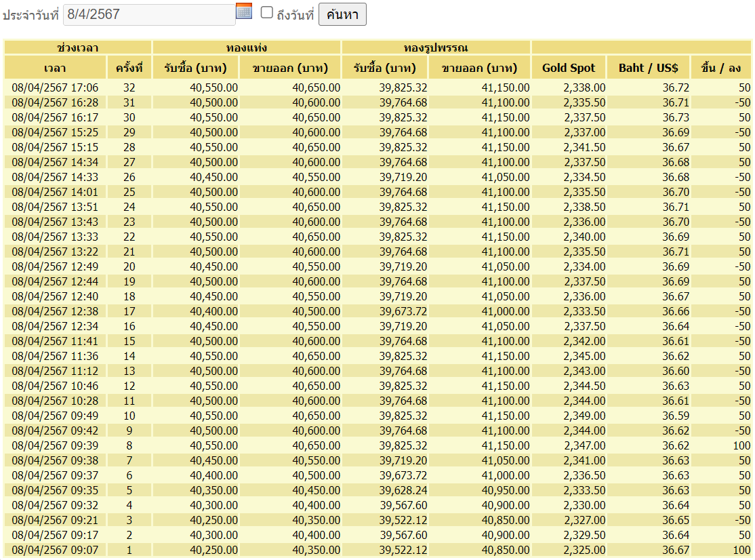Click ornament sell price 40,950.00
The image size is (755, 560).
pyautogui.click(x=505, y=491)
